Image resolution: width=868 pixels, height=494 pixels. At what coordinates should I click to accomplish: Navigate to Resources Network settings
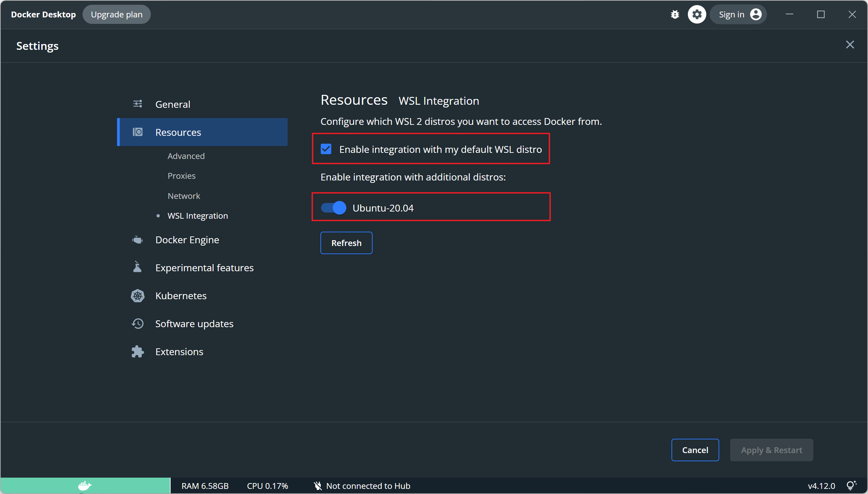click(184, 195)
